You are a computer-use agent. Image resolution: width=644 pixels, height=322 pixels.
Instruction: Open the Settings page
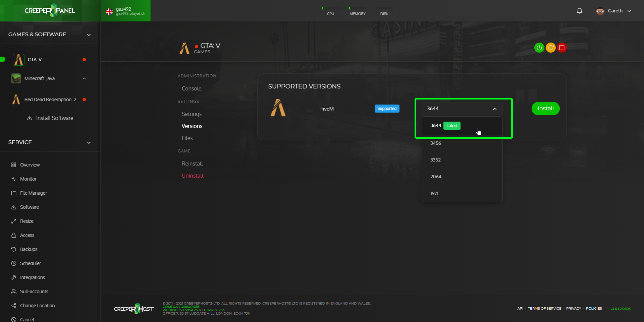tap(192, 114)
